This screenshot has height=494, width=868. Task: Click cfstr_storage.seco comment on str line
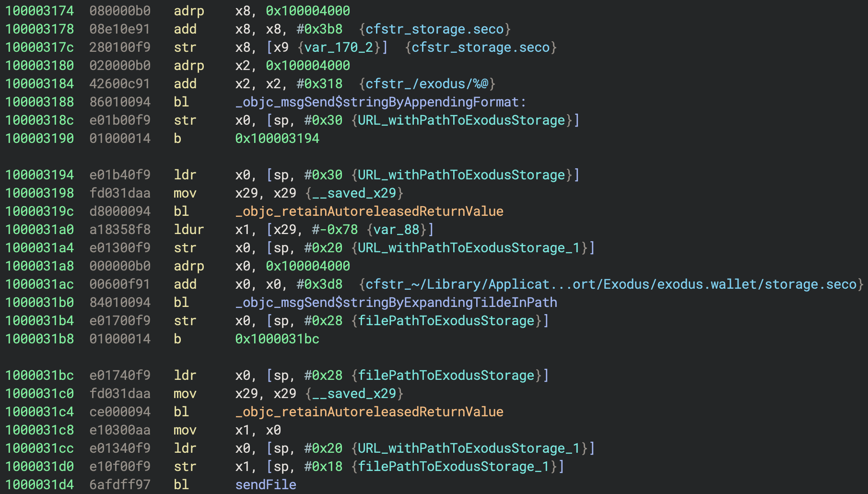pyautogui.click(x=481, y=47)
